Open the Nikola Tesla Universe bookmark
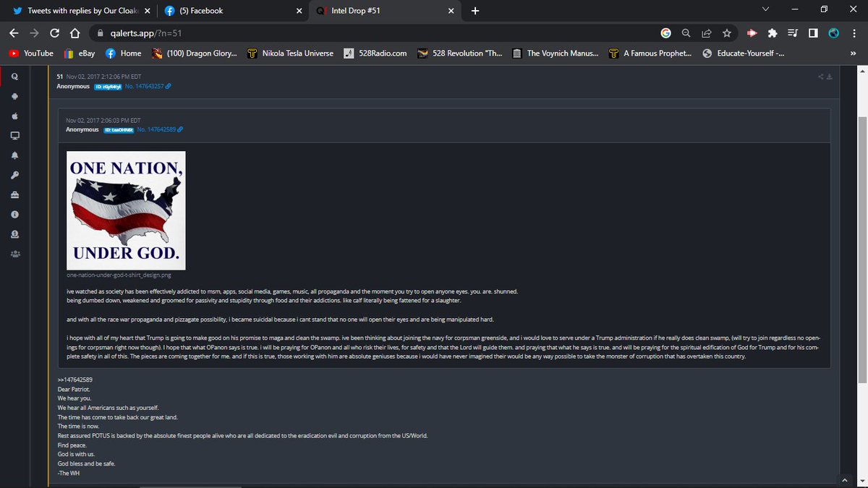This screenshot has width=868, height=488. click(x=291, y=53)
